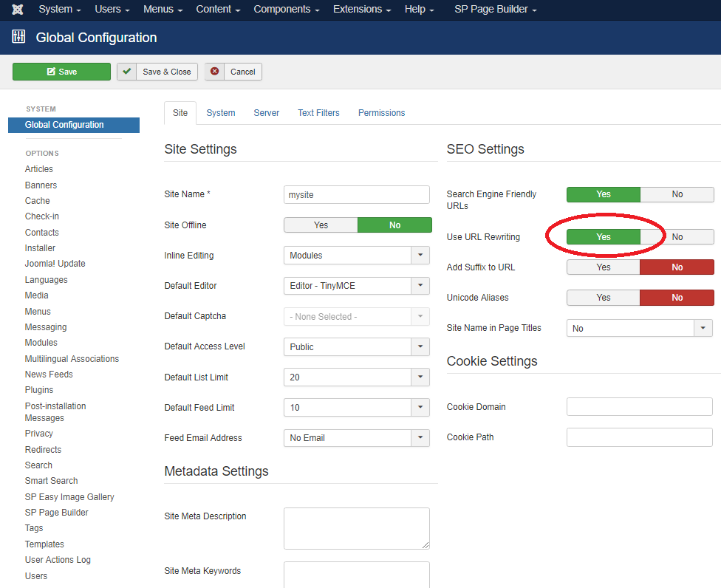
Task: Open the SP Page Builder menu
Action: [495, 10]
